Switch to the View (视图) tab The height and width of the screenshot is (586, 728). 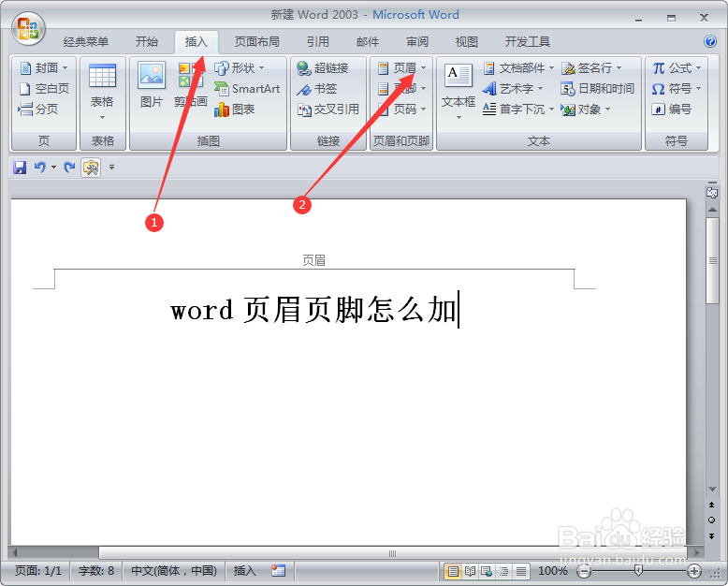tap(467, 42)
